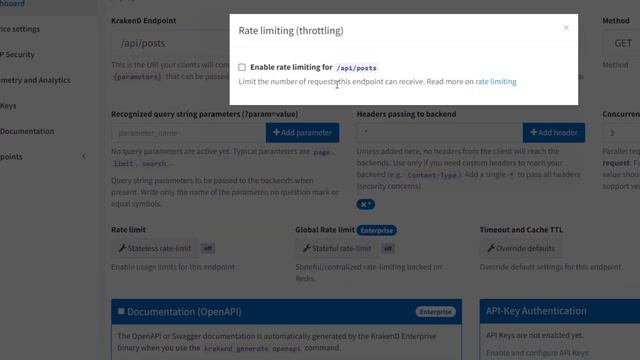Focus the headers passing to backend input
The height and width of the screenshot is (360, 640).
point(440,133)
